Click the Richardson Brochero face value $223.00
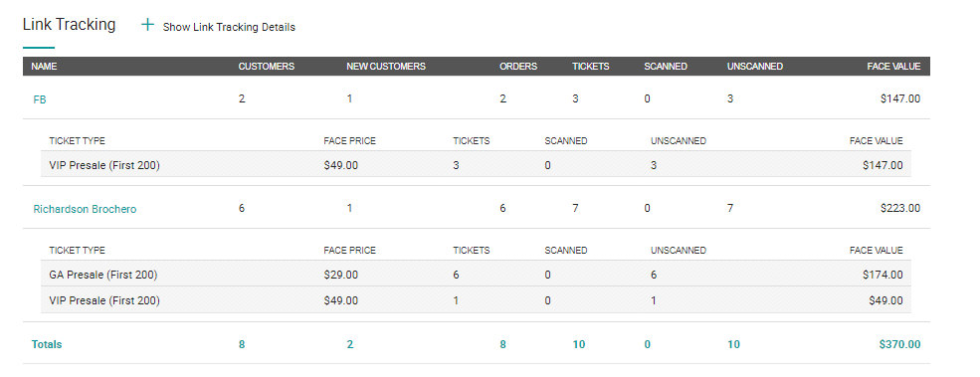The width and height of the screenshot is (980, 377). (x=900, y=208)
